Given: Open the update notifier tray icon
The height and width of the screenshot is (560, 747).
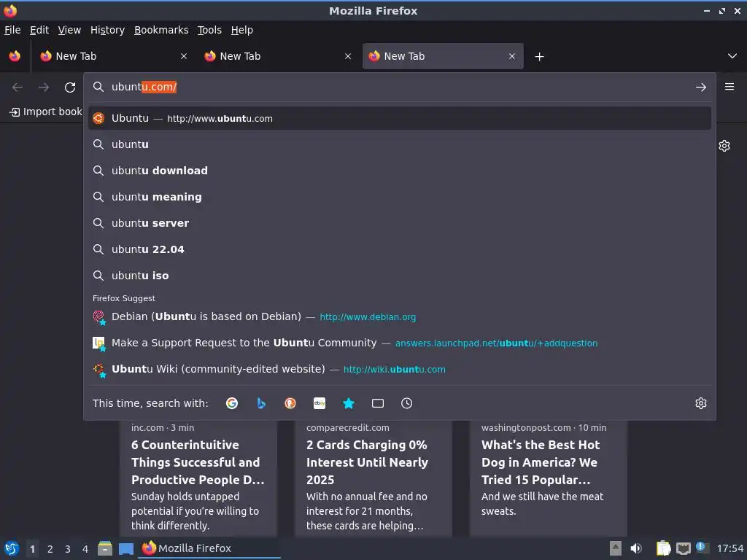Looking at the screenshot, I should [x=701, y=548].
